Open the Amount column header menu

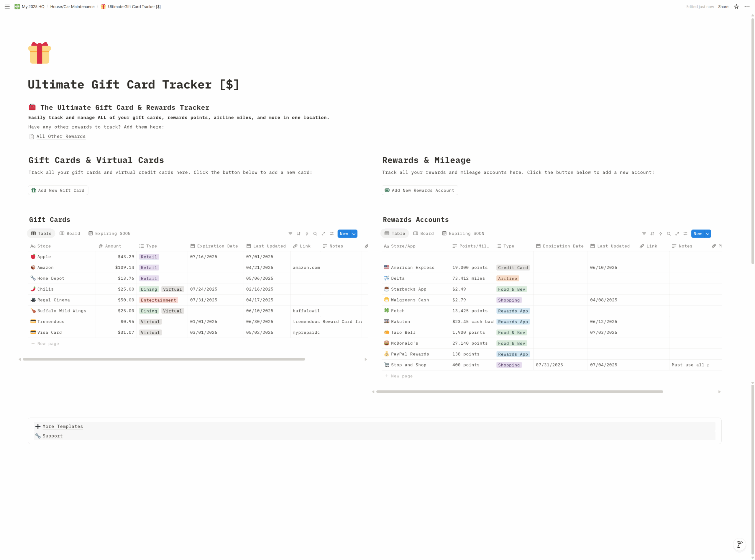tap(116, 246)
